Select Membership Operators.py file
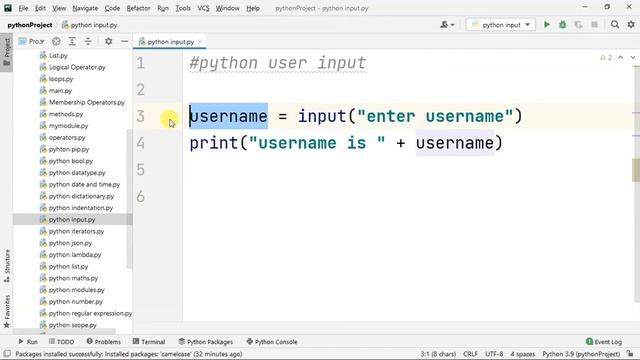Screen dimensions: 640x360 (x=87, y=102)
